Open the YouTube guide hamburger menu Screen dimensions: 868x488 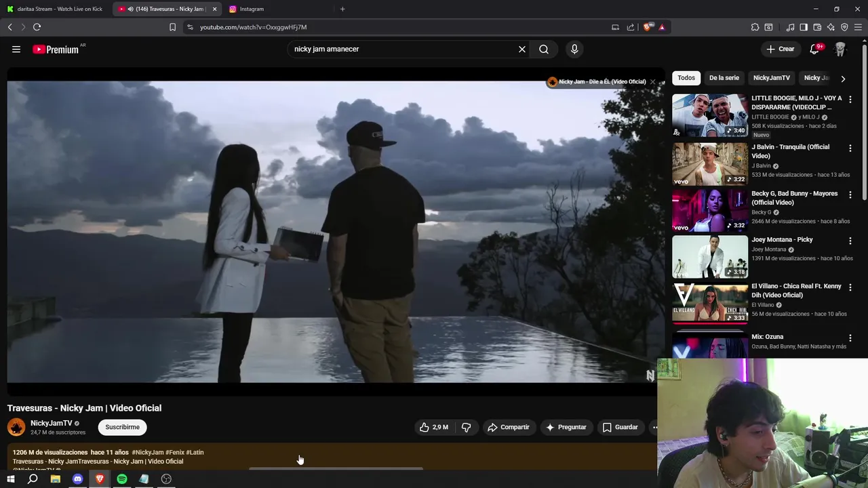pyautogui.click(x=16, y=49)
